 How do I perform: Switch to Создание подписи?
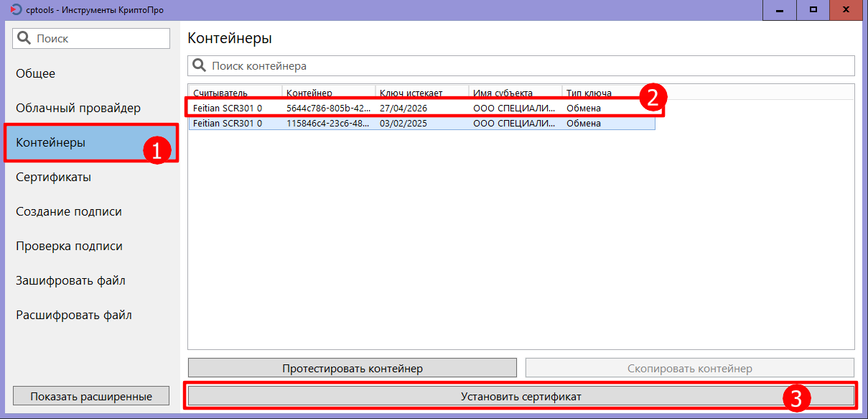click(x=69, y=211)
